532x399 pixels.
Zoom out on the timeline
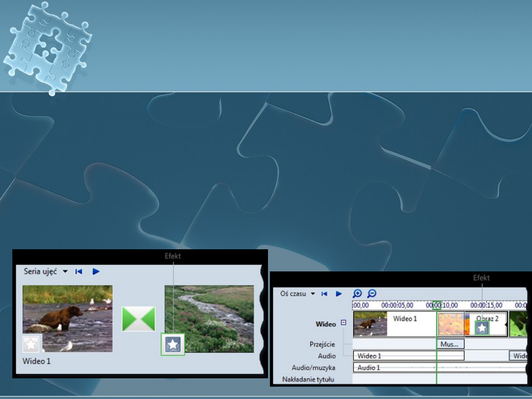pos(372,294)
